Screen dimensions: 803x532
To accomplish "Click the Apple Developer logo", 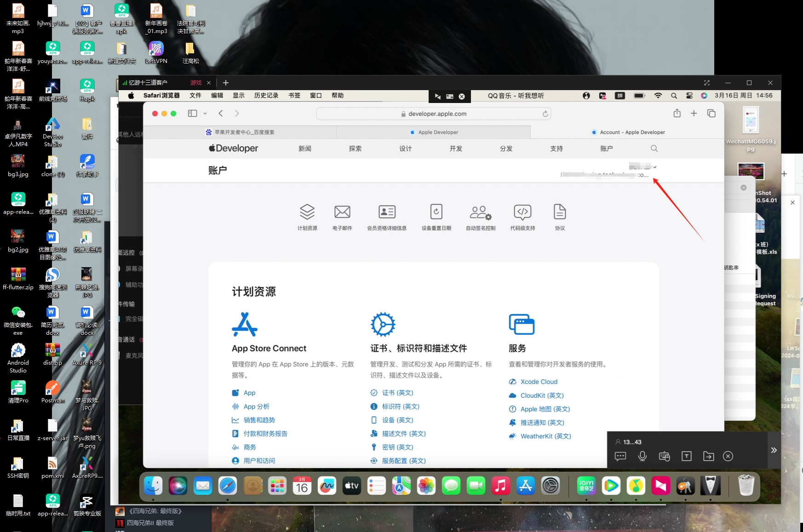I will pyautogui.click(x=233, y=149).
